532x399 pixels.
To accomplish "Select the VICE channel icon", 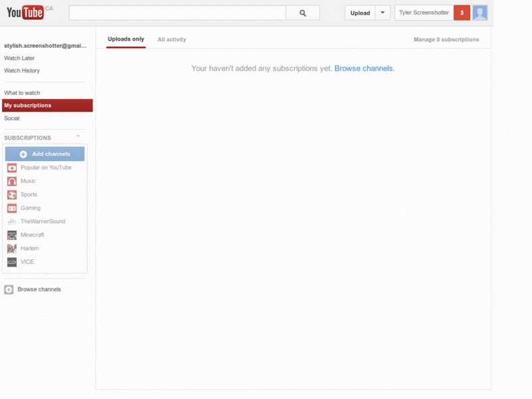I will tap(11, 261).
